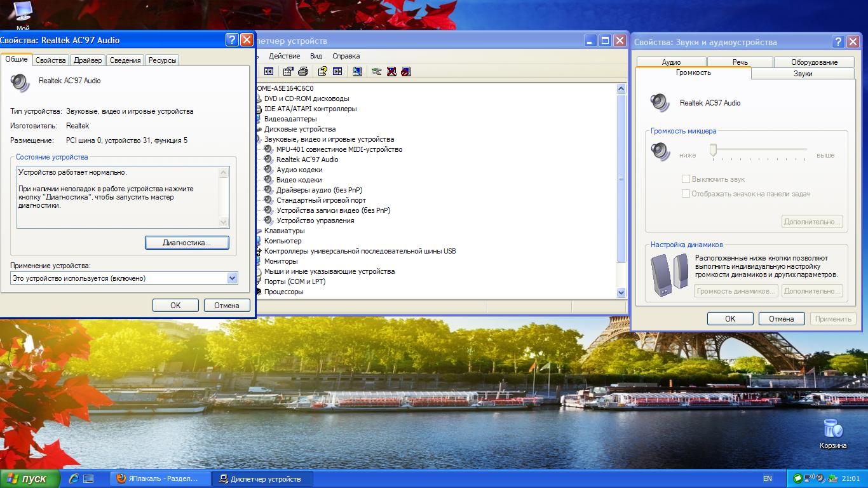Open the пуск Start button
The width and height of the screenshot is (868, 488).
click(x=30, y=478)
